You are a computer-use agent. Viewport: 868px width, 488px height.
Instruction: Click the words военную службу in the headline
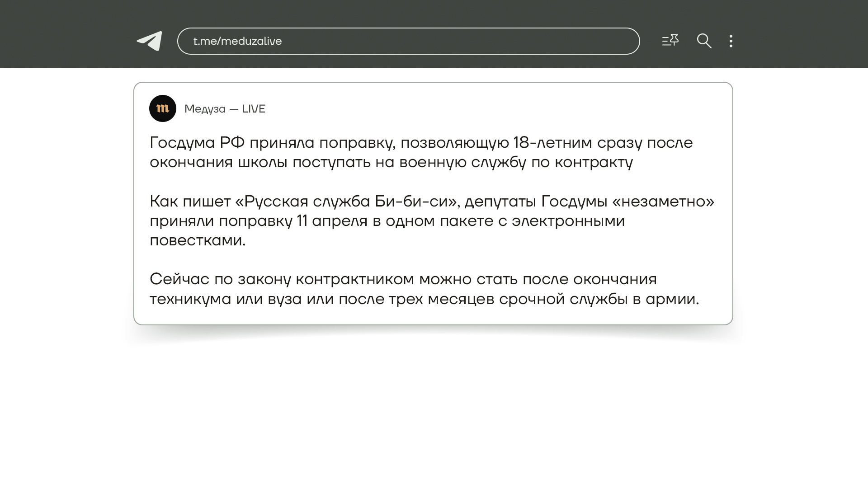tap(462, 162)
